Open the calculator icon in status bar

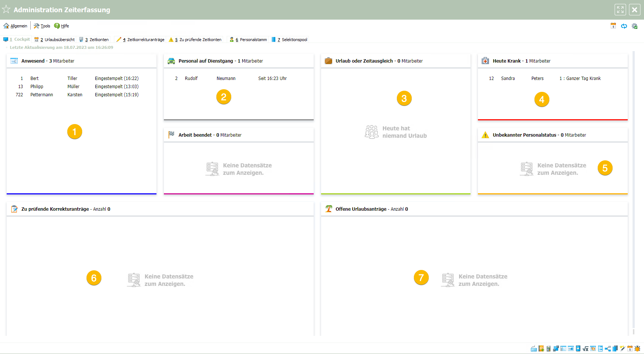tap(549, 348)
